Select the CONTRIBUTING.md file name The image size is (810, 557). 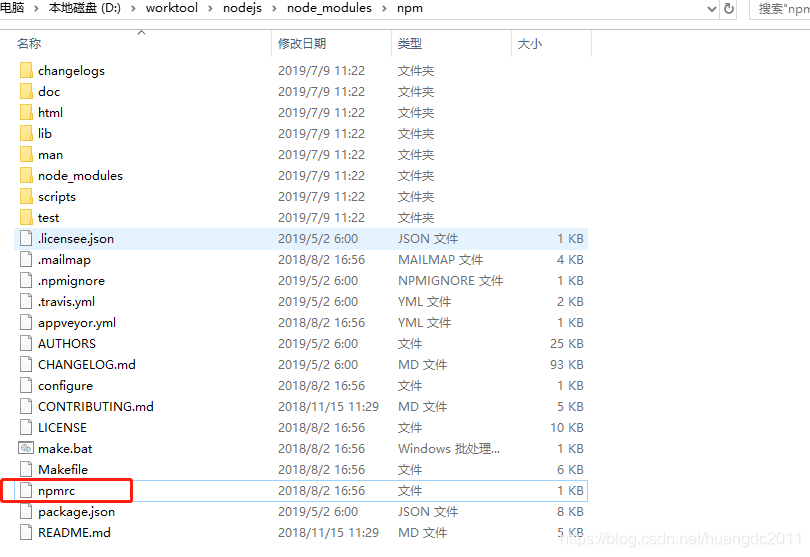point(96,407)
